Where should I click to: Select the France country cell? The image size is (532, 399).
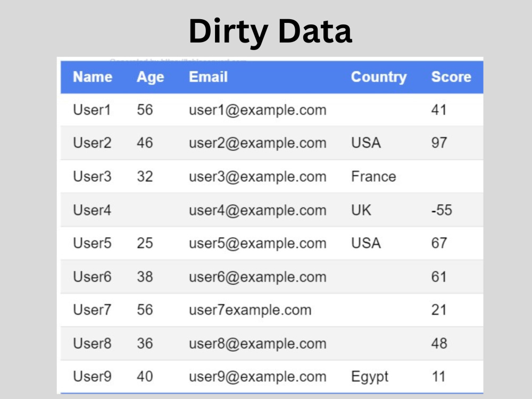373,177
